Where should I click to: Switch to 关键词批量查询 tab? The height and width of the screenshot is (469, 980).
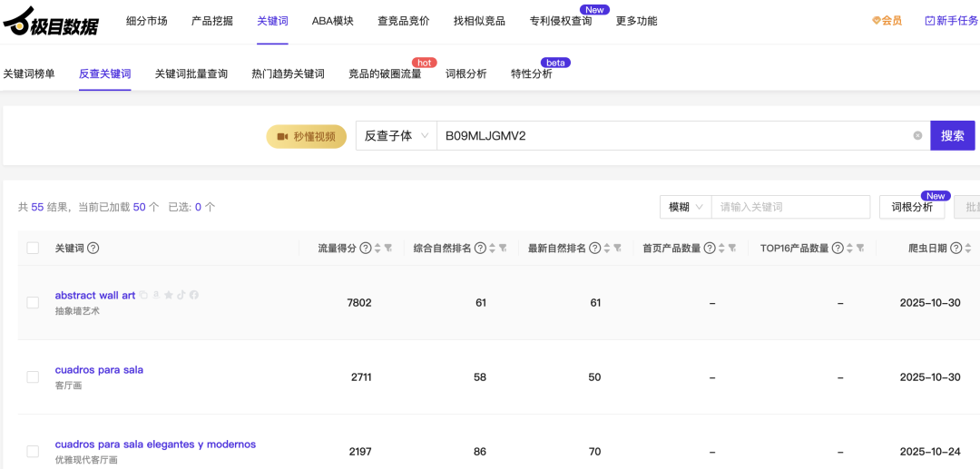(191, 73)
